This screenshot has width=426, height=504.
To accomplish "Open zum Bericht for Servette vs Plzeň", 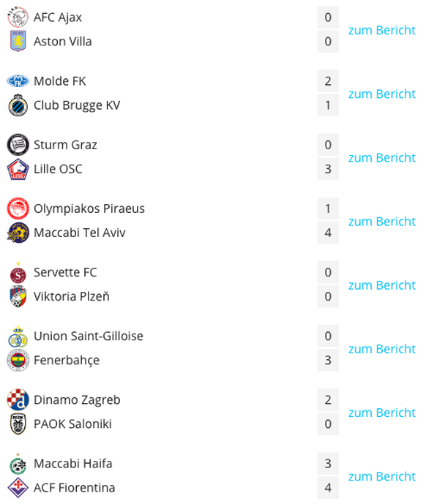I will click(382, 285).
